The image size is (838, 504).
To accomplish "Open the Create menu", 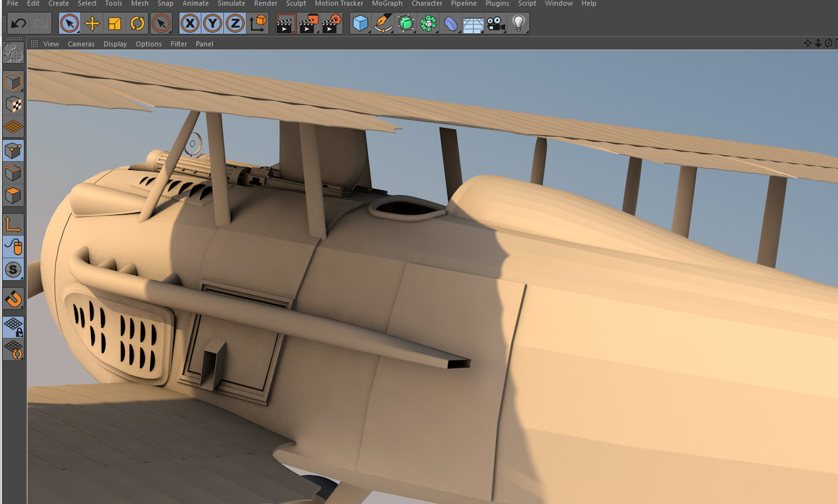I will [x=58, y=4].
